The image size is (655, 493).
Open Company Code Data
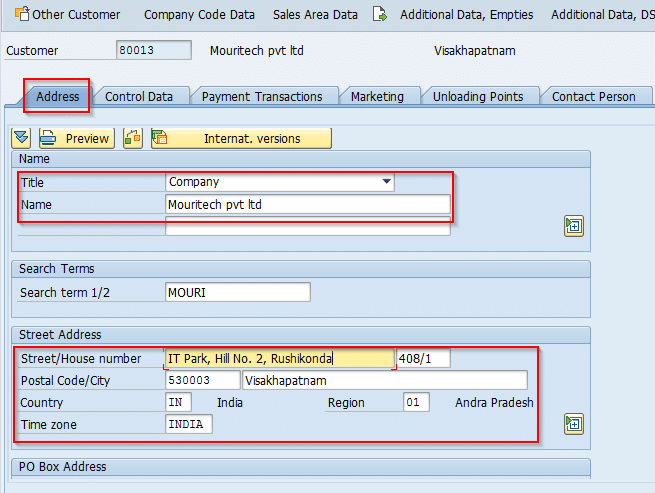point(200,15)
